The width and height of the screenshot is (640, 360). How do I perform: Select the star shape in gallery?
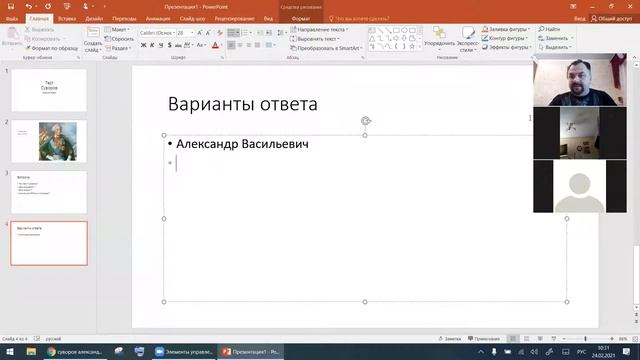[x=412, y=46]
